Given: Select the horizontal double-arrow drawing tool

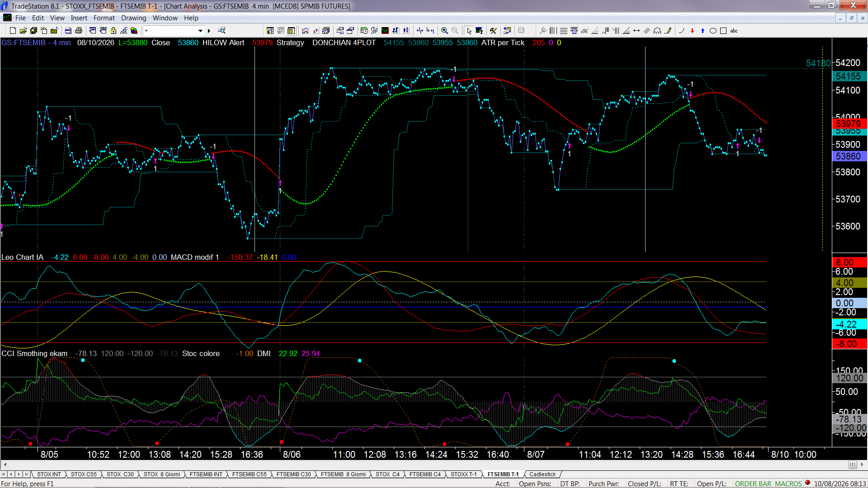Looking at the screenshot, I should tap(637, 31).
